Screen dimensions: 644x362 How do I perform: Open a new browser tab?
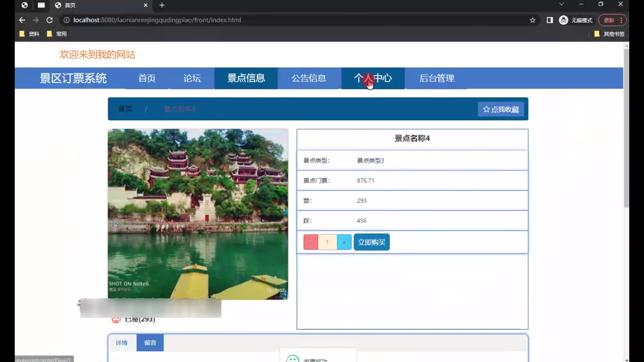click(x=162, y=5)
